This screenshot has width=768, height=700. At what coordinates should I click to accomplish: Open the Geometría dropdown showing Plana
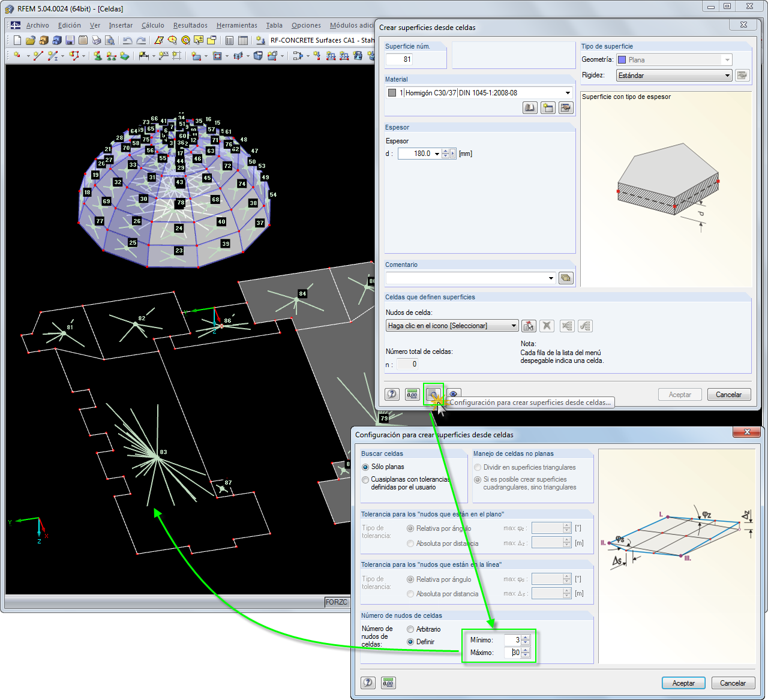[726, 59]
